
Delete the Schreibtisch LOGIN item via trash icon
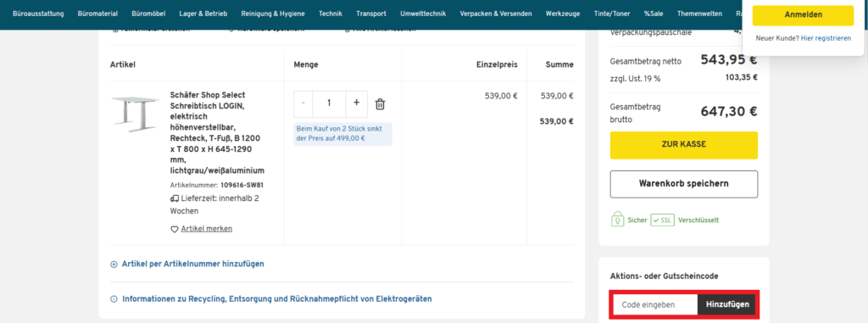click(381, 103)
